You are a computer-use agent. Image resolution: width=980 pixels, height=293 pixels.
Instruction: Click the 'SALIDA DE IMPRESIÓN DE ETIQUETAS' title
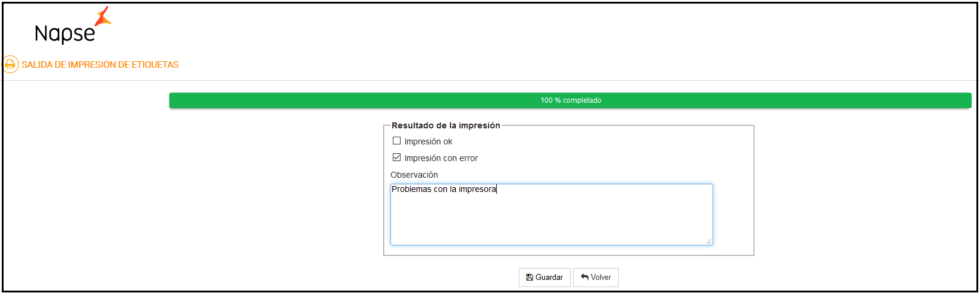(x=100, y=65)
